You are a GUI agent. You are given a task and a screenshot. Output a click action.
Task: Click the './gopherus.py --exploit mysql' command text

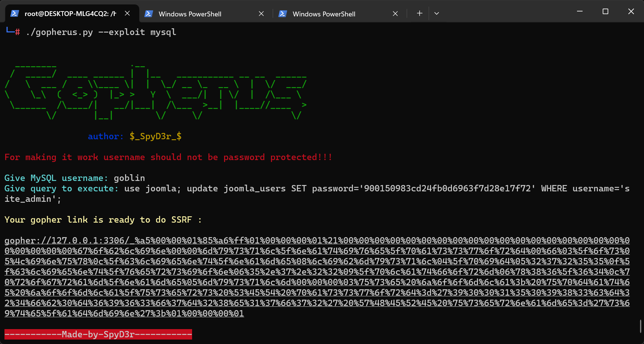pyautogui.click(x=101, y=32)
